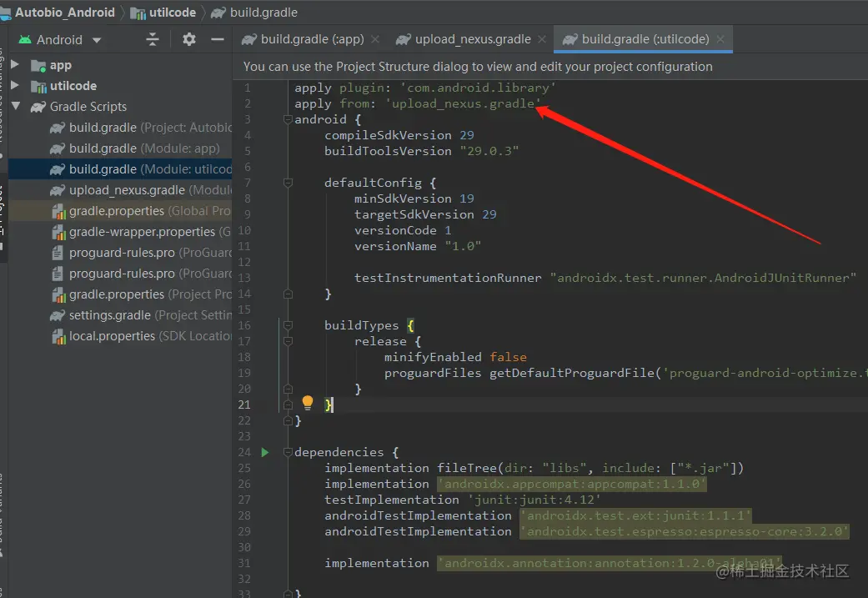Click the collapse all icon in project panel
Viewport: 868px width, 598px height.
coord(153,39)
